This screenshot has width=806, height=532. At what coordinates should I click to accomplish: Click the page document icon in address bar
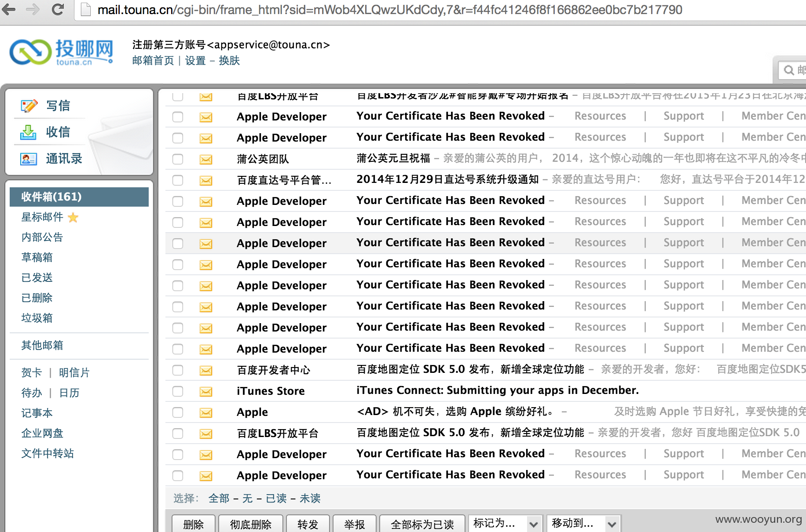85,10
